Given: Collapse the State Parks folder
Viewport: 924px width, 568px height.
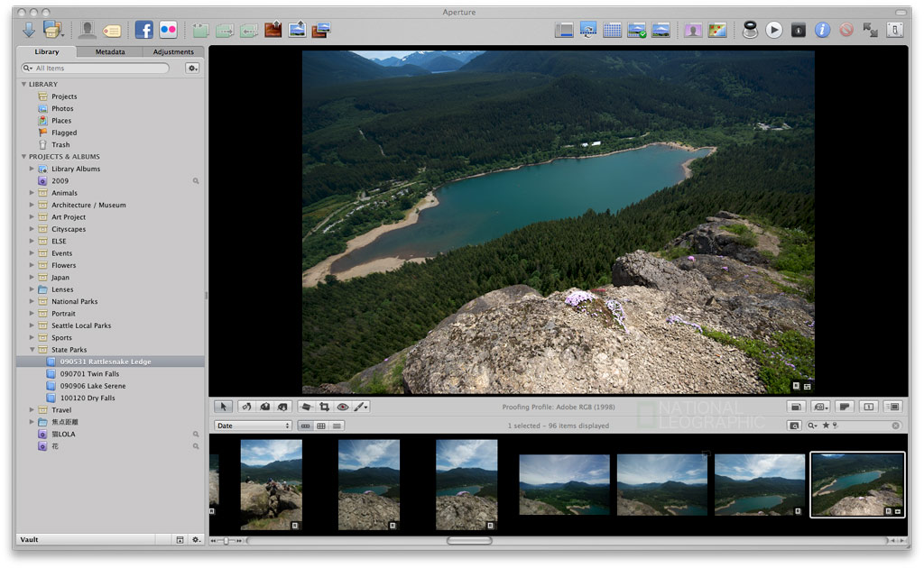Looking at the screenshot, I should [x=32, y=350].
